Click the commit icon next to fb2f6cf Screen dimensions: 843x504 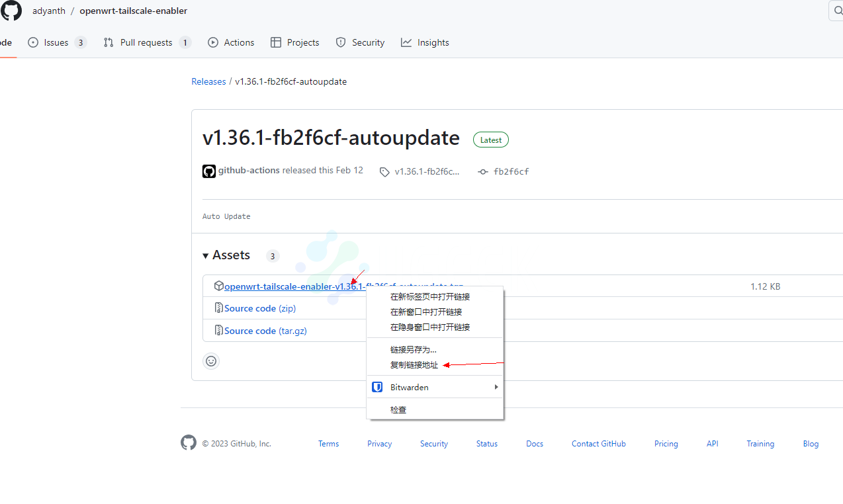(x=483, y=171)
